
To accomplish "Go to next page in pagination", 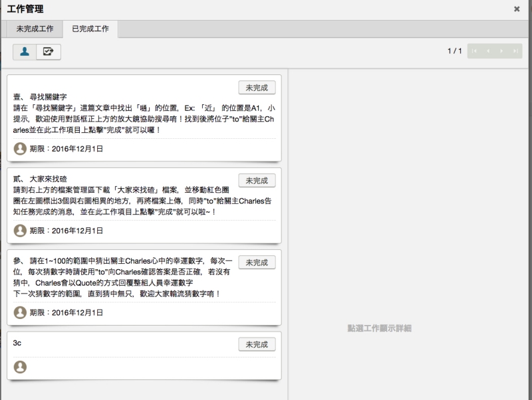I will 501,51.
